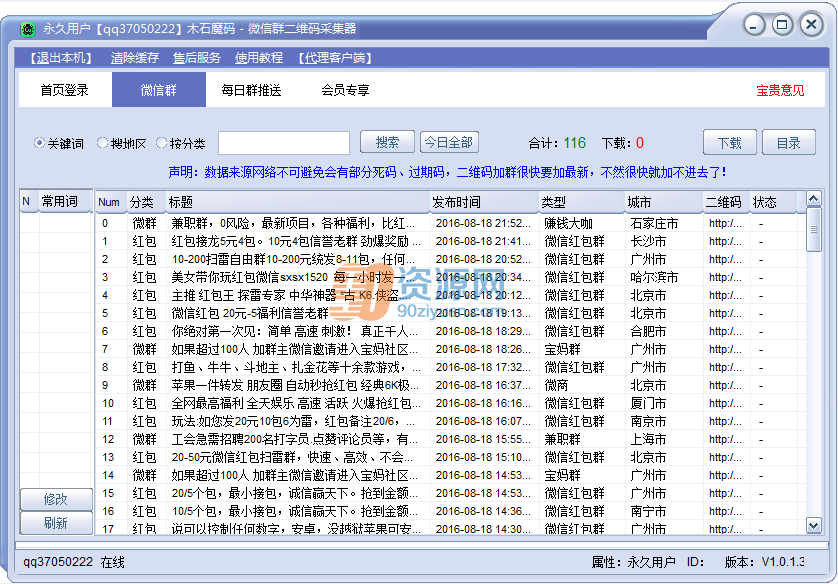Image resolution: width=838 pixels, height=584 pixels.
Task: Select row 11 titled 玩法:如您发20元10包
Action: 450,421
